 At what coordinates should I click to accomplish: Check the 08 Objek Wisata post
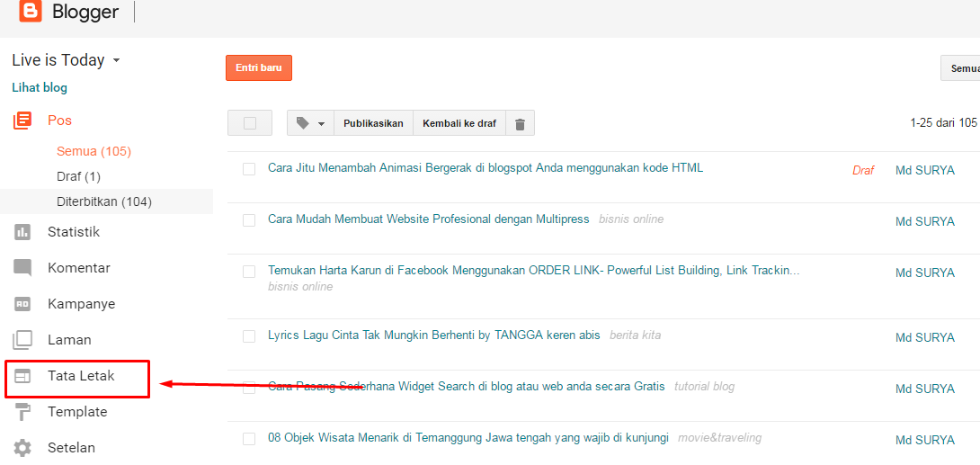pos(249,439)
